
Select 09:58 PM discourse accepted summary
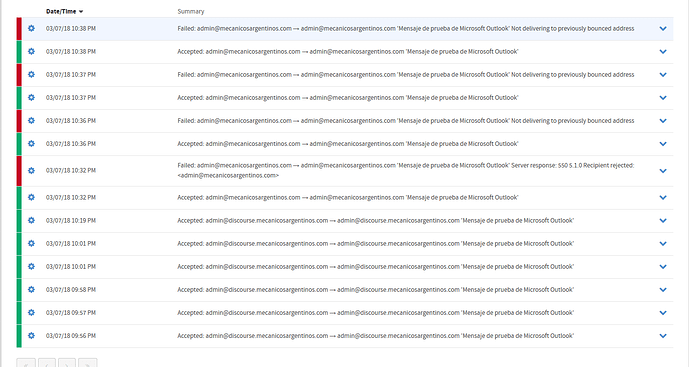coord(376,290)
